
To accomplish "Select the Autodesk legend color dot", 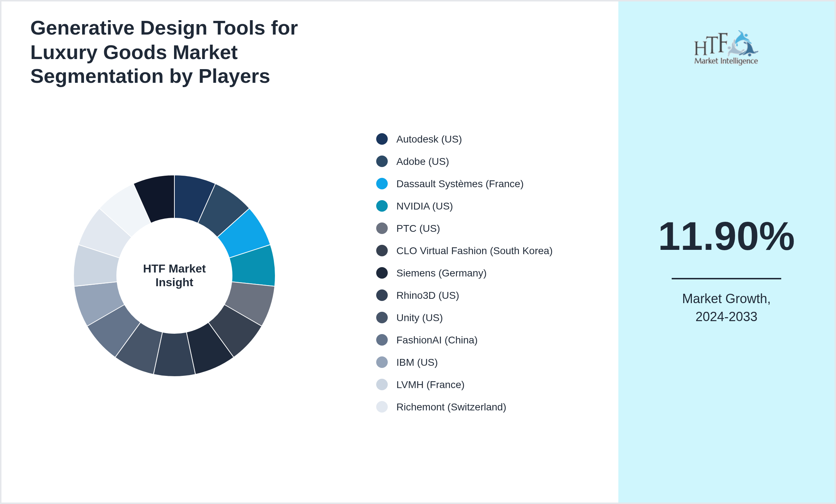I will pos(381,139).
